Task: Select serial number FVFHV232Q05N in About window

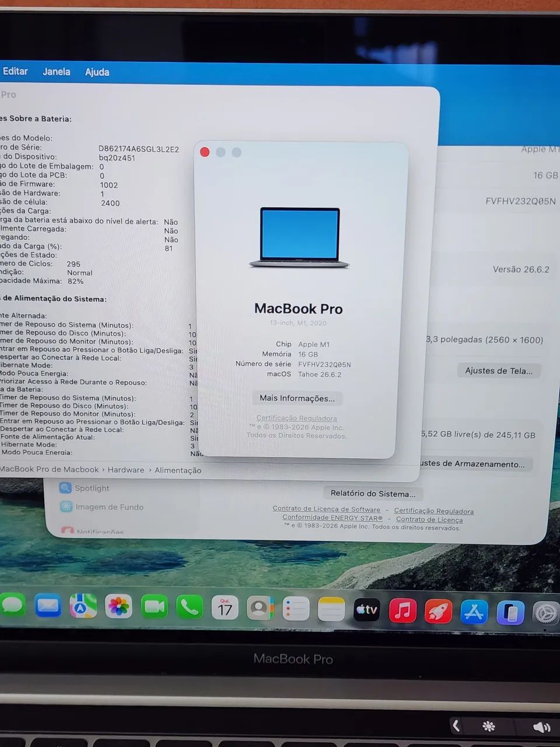Action: click(x=324, y=364)
